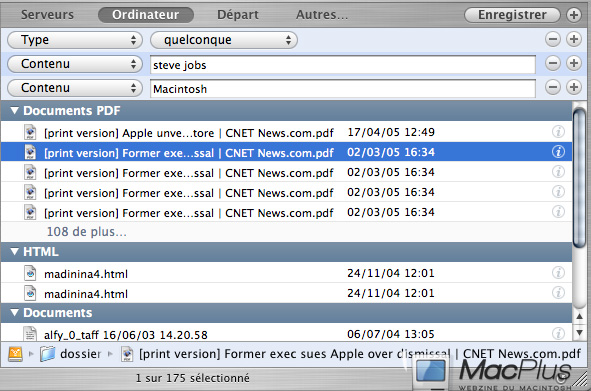Screen dimensions: 591x391
Task: Open the Type criterion dropdown
Action: tap(75, 40)
